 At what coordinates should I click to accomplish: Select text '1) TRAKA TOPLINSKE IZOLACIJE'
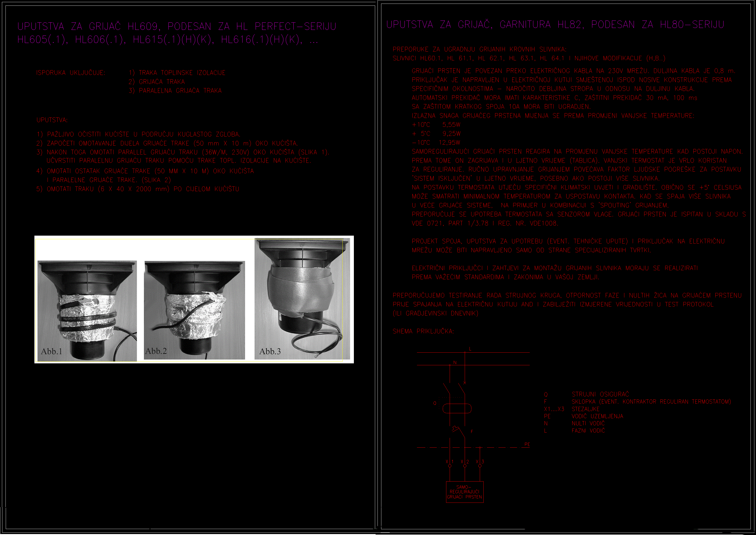[177, 73]
